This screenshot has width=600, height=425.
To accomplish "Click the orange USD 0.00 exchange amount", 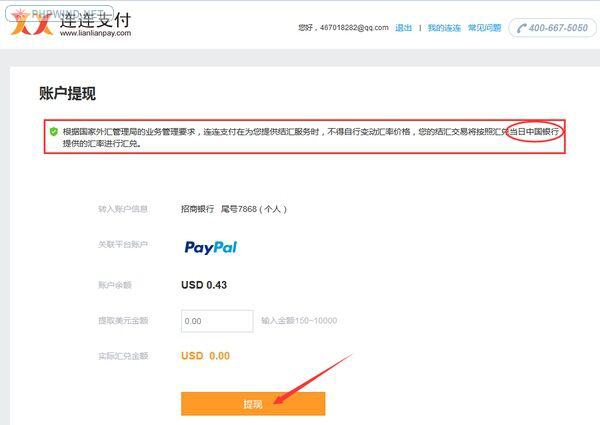I will [x=205, y=356].
